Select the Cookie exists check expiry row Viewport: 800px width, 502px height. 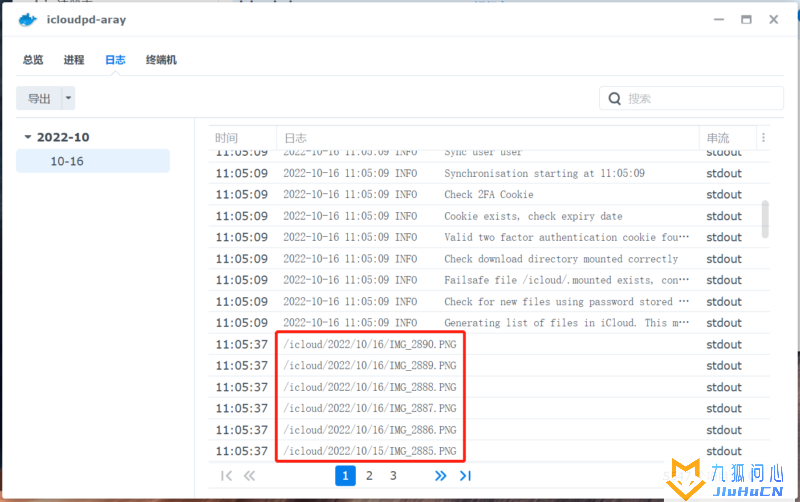click(489, 216)
